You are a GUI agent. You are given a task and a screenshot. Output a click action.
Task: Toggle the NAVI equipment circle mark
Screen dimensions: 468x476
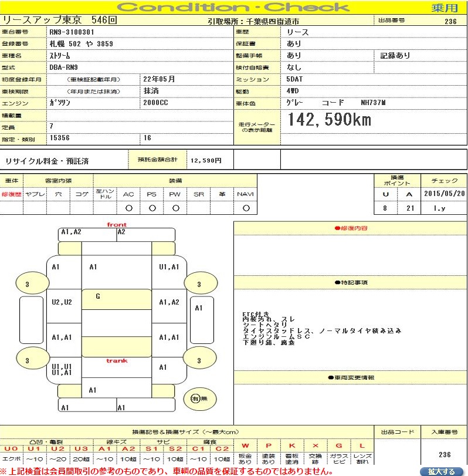[246, 208]
